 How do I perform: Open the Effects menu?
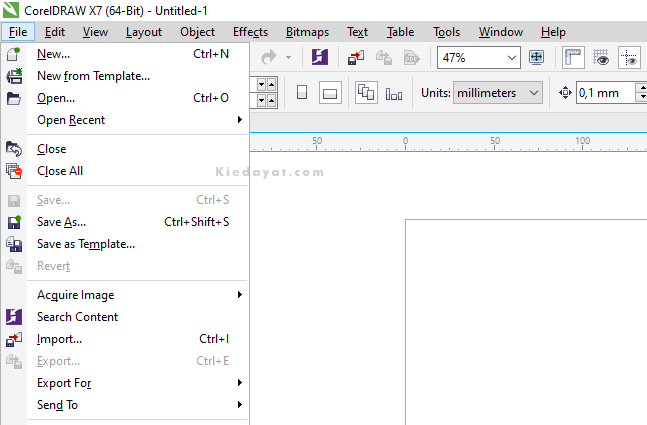[x=250, y=32]
